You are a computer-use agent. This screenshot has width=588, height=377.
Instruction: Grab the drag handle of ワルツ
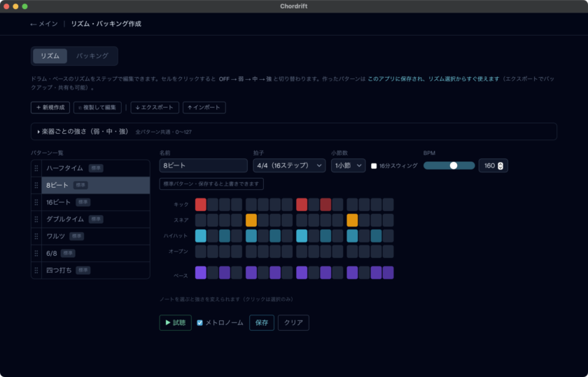click(x=36, y=236)
